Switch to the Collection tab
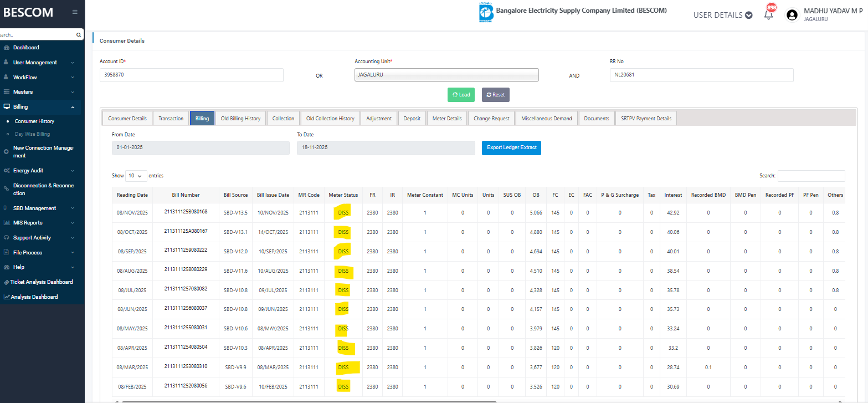The width and height of the screenshot is (868, 403). pos(283,119)
